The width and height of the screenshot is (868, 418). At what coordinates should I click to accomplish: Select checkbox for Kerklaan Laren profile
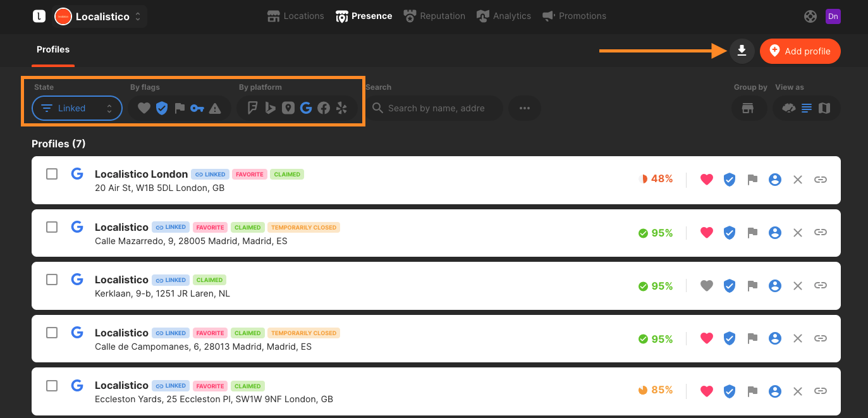pos(52,280)
